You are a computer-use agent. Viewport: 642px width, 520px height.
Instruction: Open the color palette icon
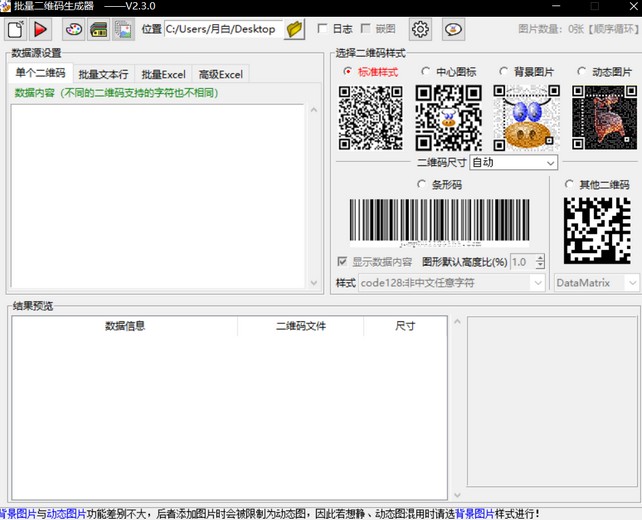coord(74,29)
